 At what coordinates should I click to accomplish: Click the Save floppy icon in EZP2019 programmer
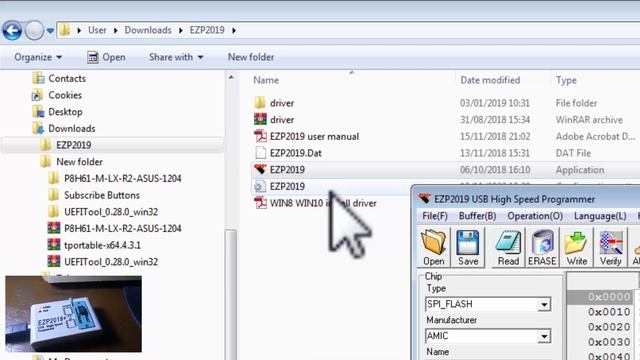click(467, 247)
